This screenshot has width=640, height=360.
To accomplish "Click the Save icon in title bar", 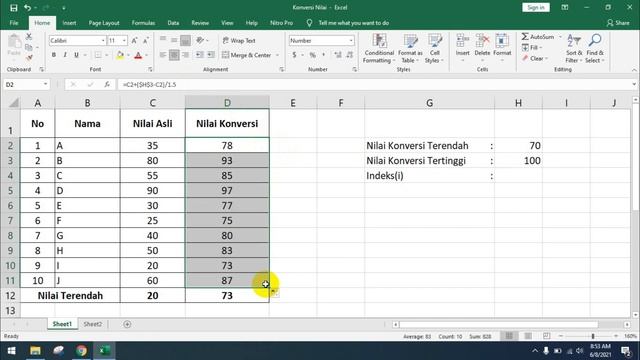I will pos(13,8).
